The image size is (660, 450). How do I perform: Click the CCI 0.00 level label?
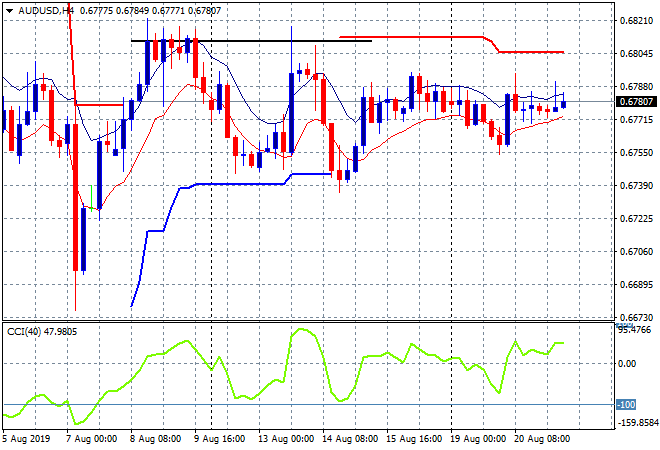coord(627,364)
